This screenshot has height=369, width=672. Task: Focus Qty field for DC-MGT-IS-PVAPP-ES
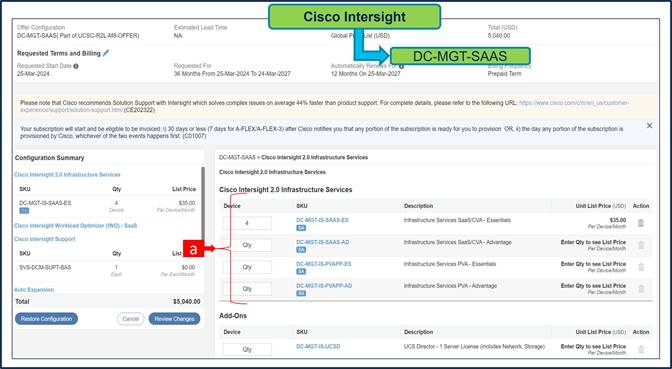point(247,267)
